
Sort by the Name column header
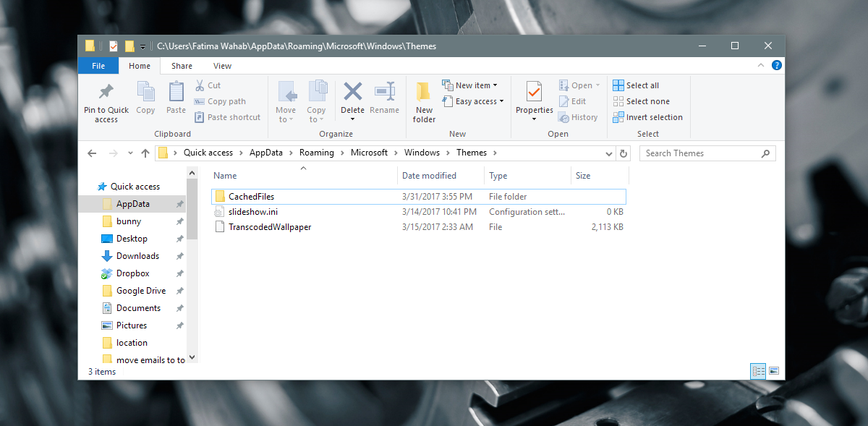click(303, 176)
